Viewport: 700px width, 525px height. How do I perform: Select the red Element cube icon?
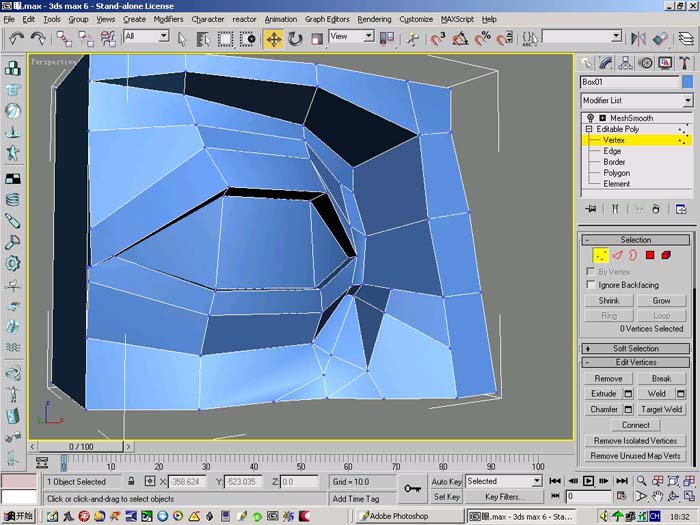click(666, 255)
